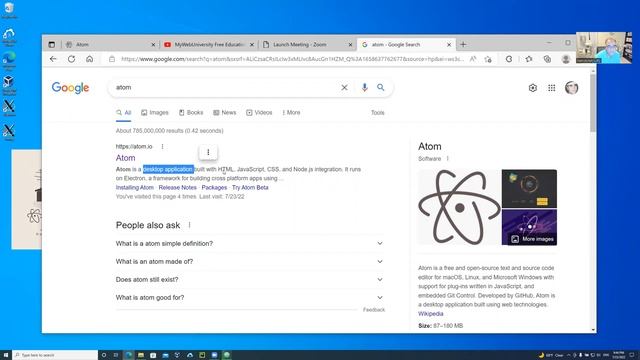Open the floating three-dot selection menu
This screenshot has height=360, width=640.
208,152
